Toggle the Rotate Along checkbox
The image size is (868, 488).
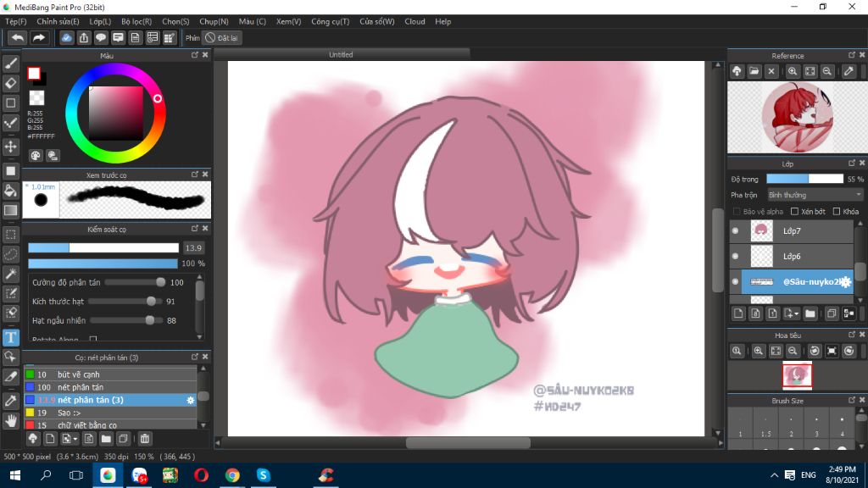pos(93,339)
